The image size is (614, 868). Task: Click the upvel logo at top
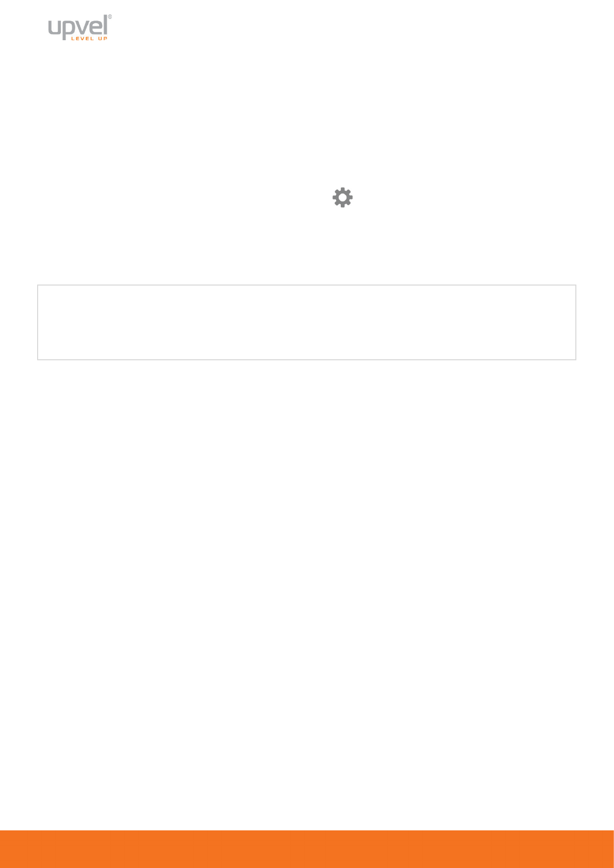80,28
